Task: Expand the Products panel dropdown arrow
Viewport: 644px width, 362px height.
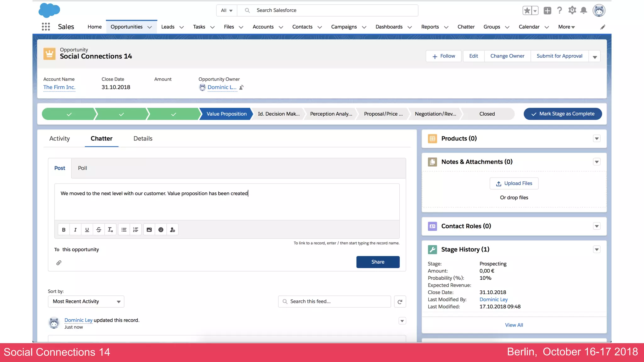Action: [x=597, y=139]
